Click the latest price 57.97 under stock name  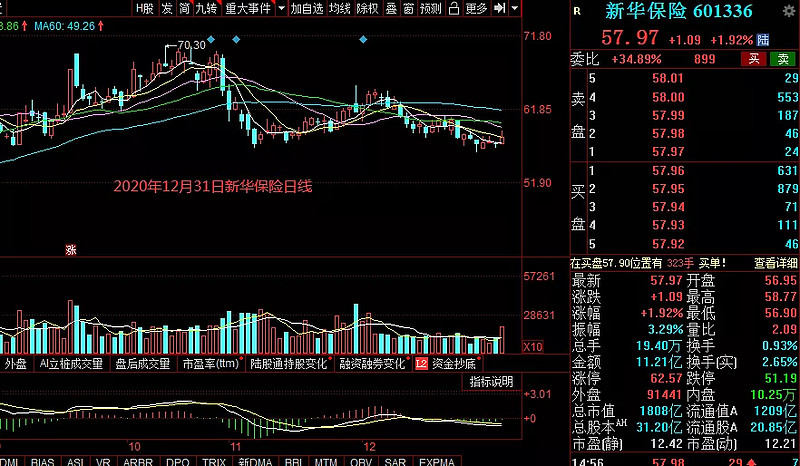click(x=630, y=38)
